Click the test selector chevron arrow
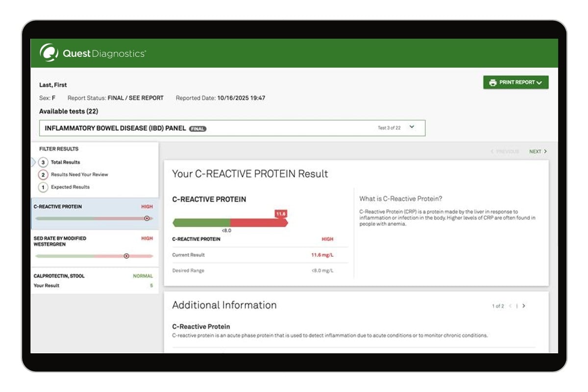Viewport: 588px width, 392px height. pos(412,127)
